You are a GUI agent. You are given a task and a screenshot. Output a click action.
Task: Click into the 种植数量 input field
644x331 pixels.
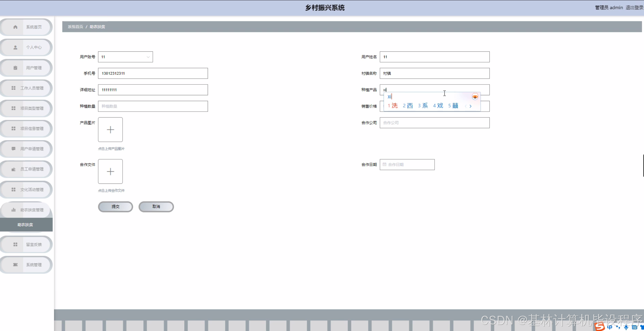pyautogui.click(x=153, y=106)
